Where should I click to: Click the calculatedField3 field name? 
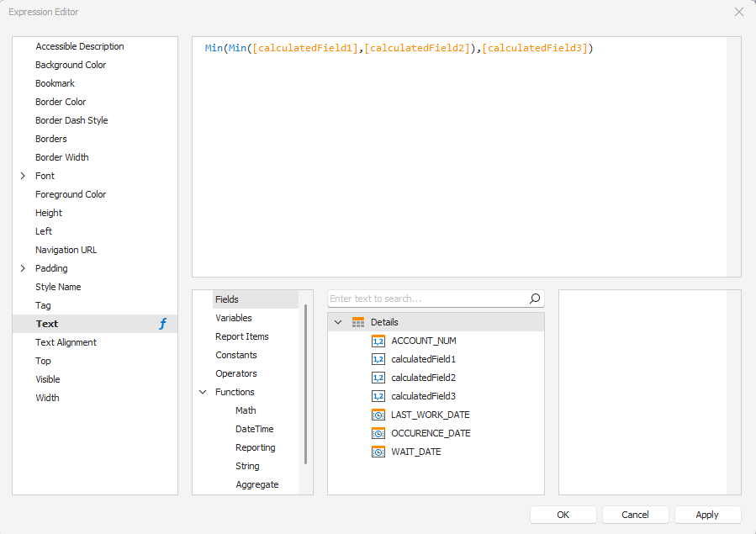[423, 396]
